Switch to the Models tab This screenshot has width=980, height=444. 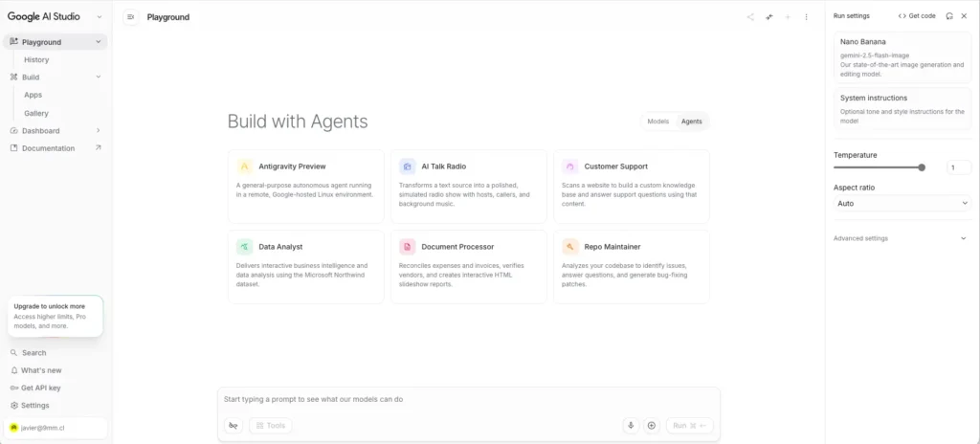(658, 122)
